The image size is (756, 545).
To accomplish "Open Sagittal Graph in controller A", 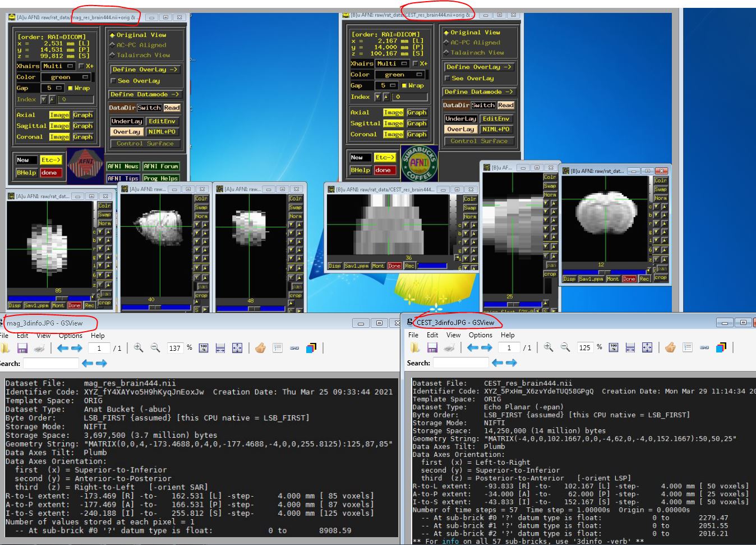I will 82,126.
